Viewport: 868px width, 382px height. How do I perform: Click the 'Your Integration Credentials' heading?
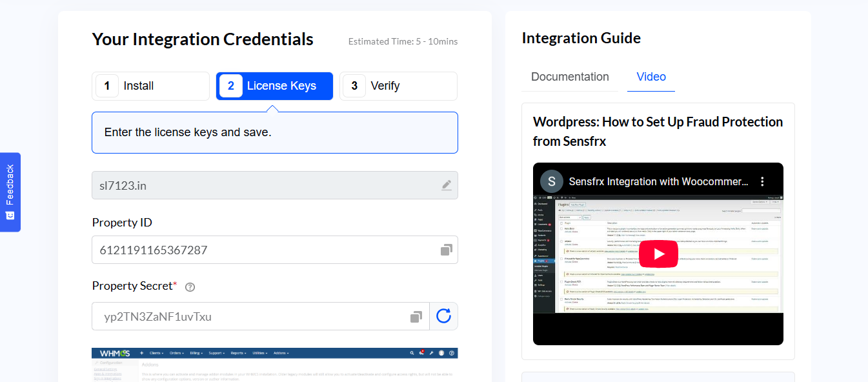(203, 39)
